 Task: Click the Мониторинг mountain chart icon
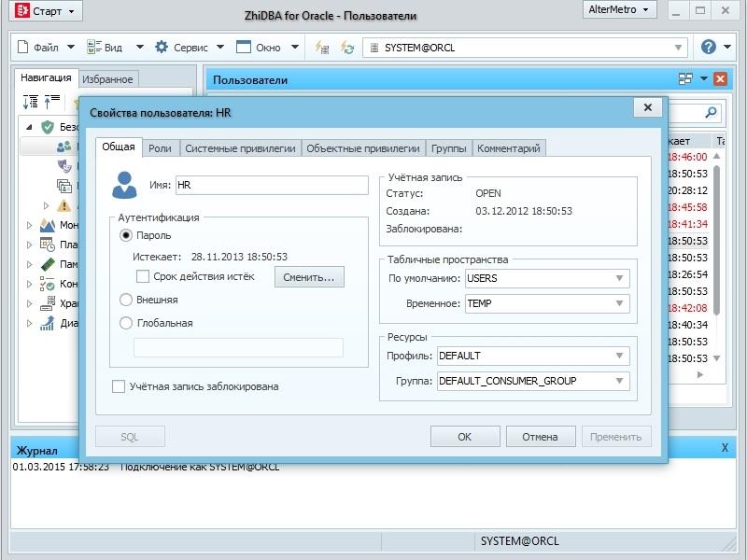(x=48, y=225)
